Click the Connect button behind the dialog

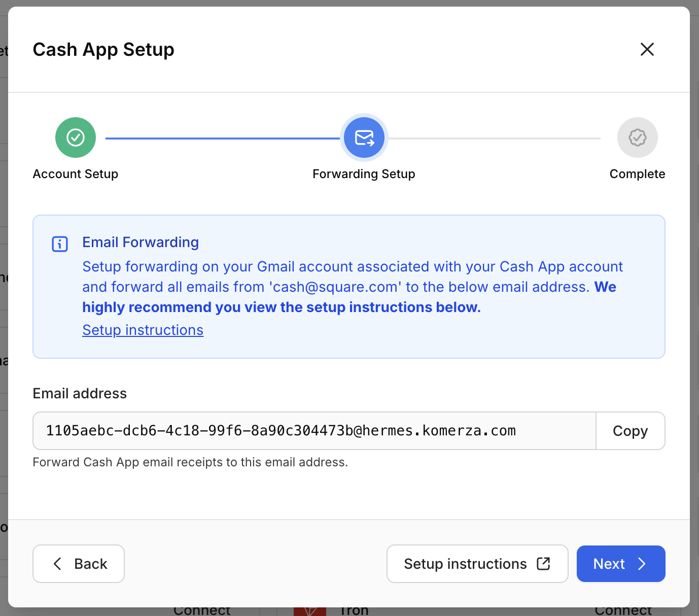coord(202,611)
